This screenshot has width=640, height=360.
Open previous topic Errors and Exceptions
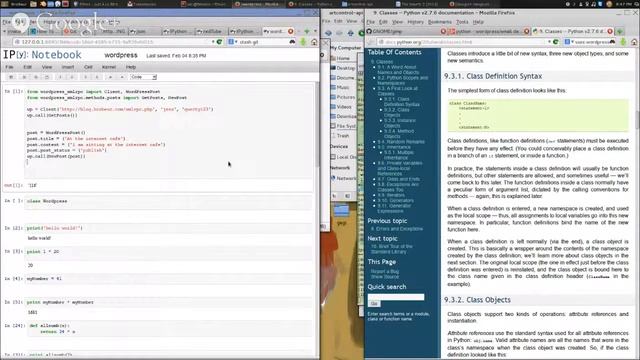397,229
